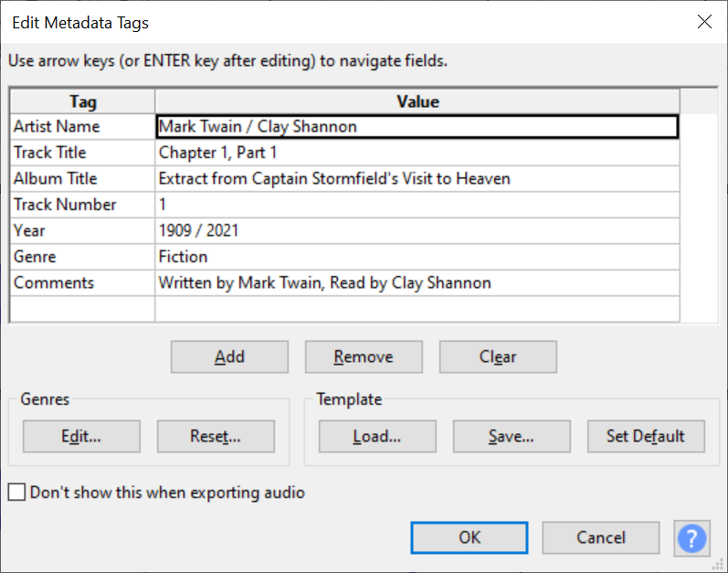Viewport: 728px width, 573px height.
Task: Select the Genre value 'Fiction'
Action: pyautogui.click(x=417, y=257)
